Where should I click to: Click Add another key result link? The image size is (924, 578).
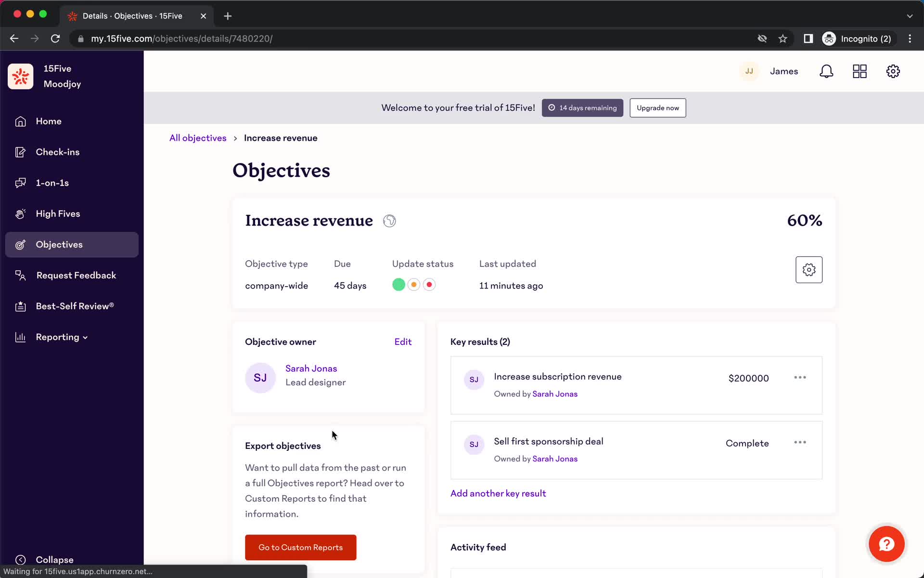[x=498, y=493]
